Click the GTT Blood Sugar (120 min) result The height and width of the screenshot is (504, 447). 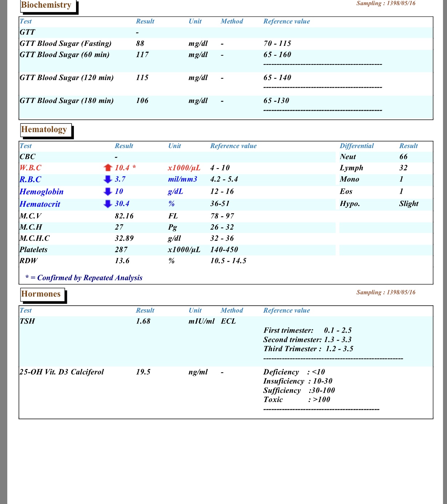142,78
